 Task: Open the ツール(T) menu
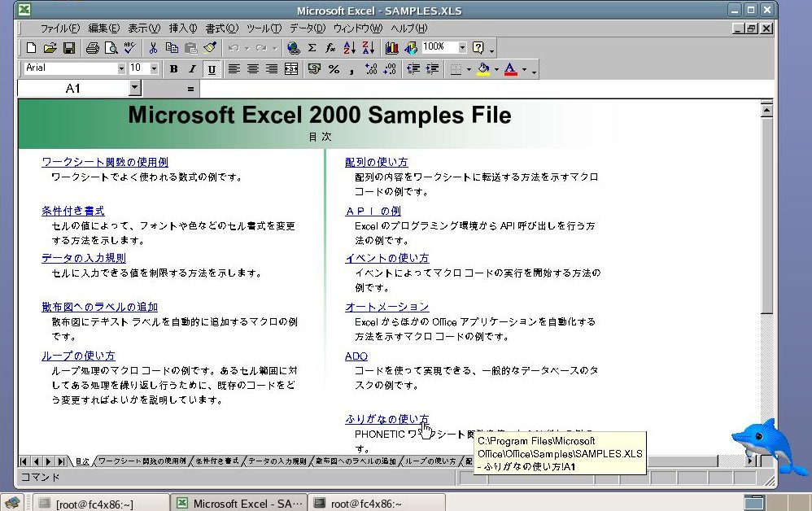pyautogui.click(x=264, y=28)
